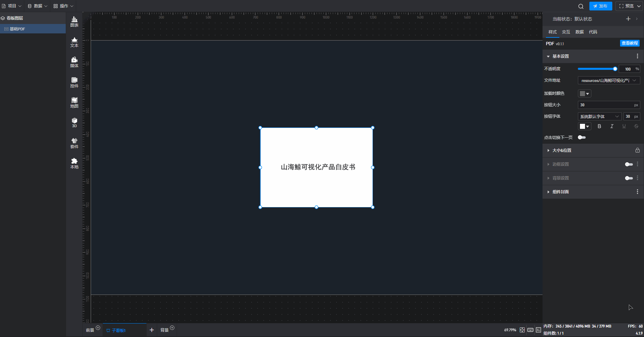The image size is (644, 337).
Task: Click the 发布 publish button
Action: pyautogui.click(x=601, y=6)
